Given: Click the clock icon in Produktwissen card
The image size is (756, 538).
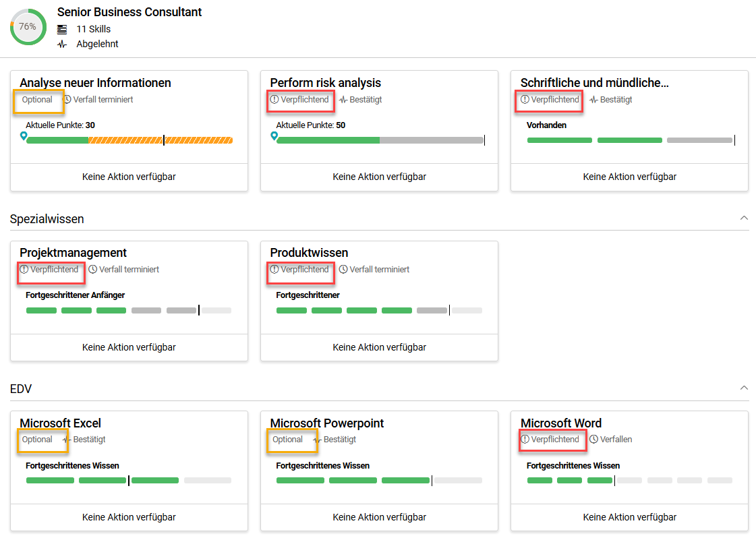Looking at the screenshot, I should click(343, 270).
